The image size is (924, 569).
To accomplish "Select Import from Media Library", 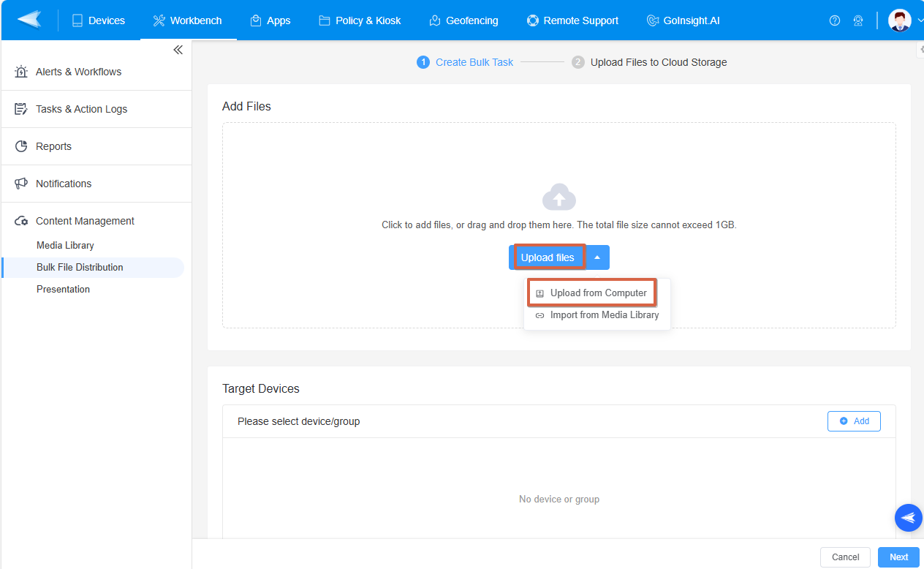I will tap(604, 315).
